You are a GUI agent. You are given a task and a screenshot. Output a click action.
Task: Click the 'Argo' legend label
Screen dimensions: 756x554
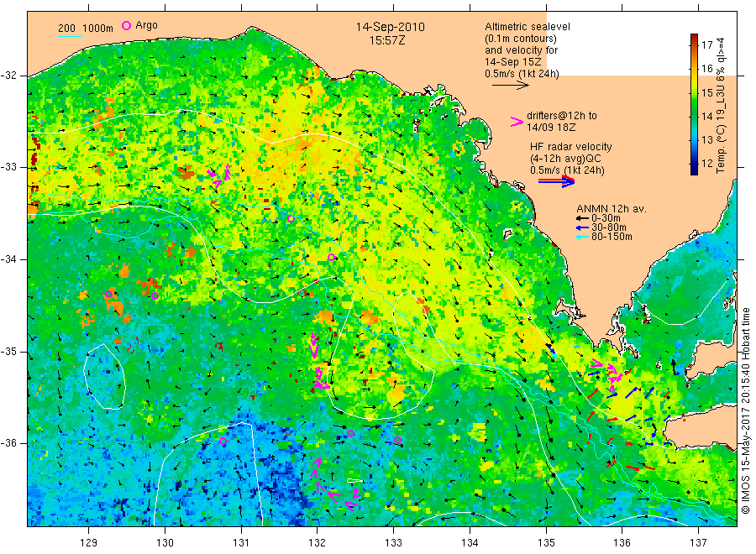tap(146, 25)
